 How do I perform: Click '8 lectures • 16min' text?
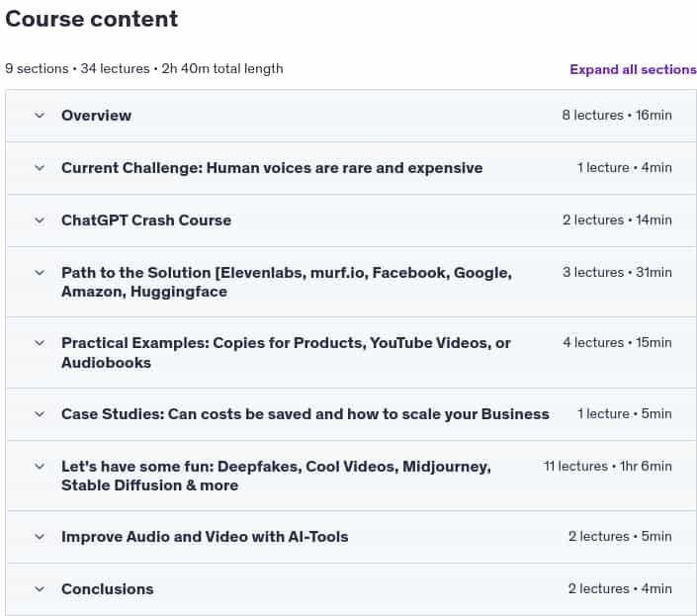tap(617, 115)
